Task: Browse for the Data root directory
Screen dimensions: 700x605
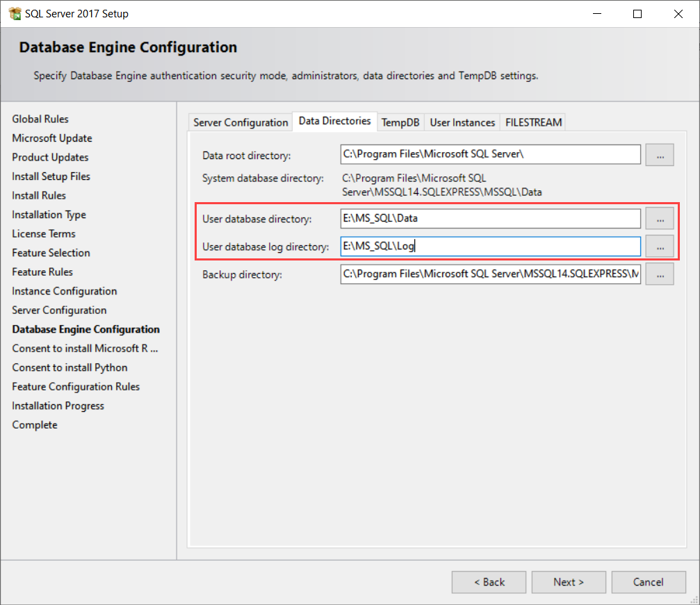Action: pos(660,155)
